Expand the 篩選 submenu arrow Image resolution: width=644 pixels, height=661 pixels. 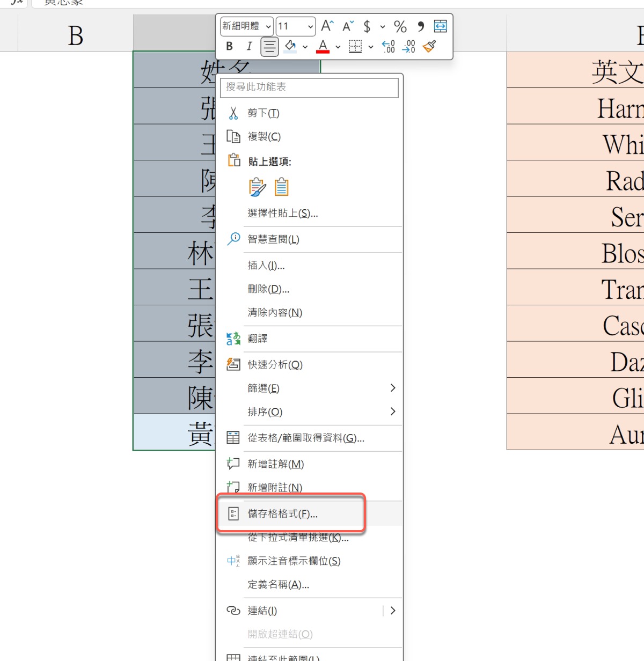(393, 388)
